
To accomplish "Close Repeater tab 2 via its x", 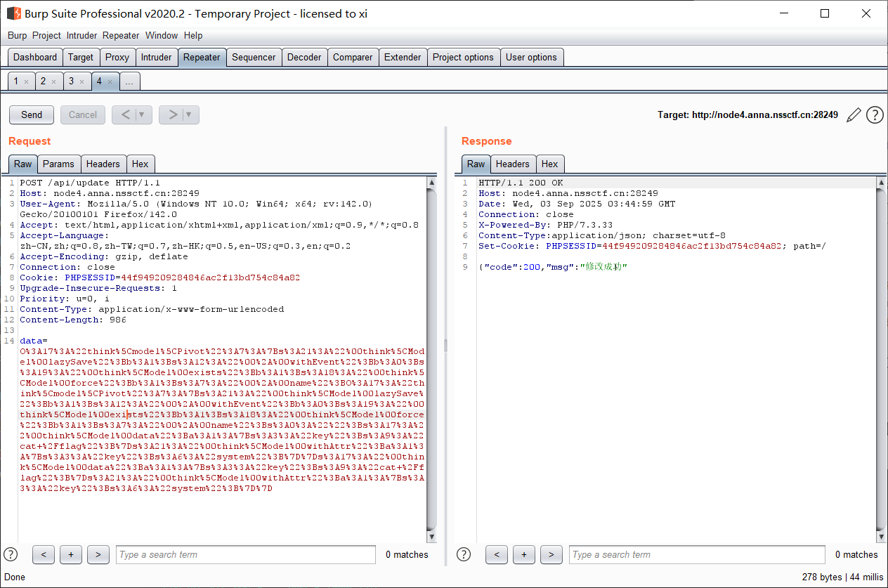I will coord(53,81).
